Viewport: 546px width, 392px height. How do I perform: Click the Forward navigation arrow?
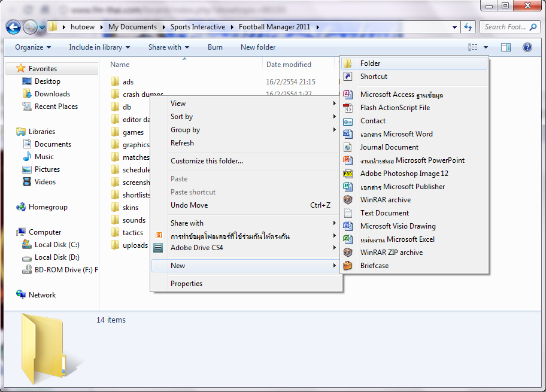(31, 27)
